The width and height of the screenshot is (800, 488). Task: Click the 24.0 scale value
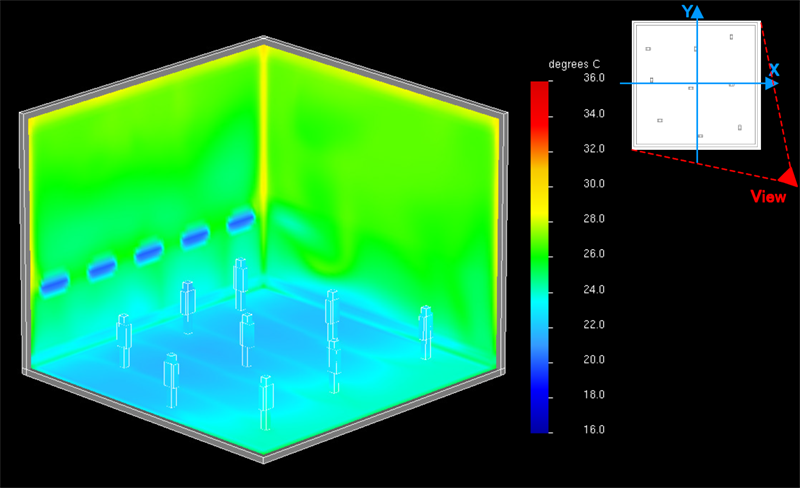[x=594, y=289]
